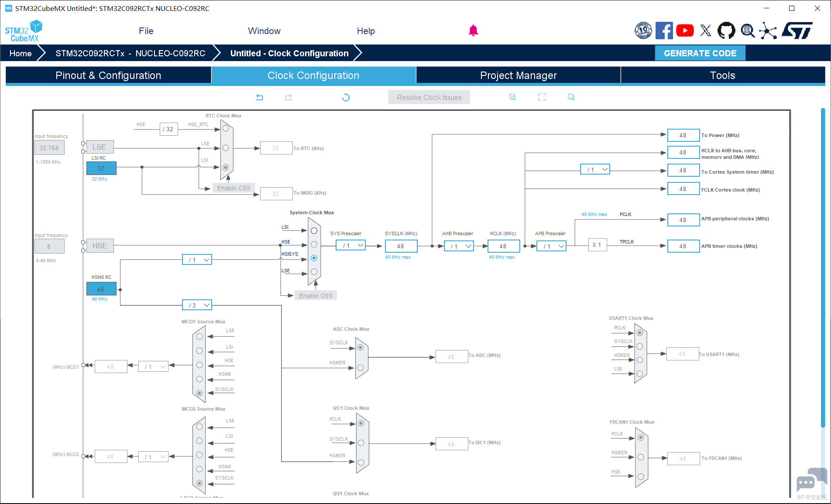Select LSE in RTC Clock Mux
831x504 pixels.
click(226, 148)
